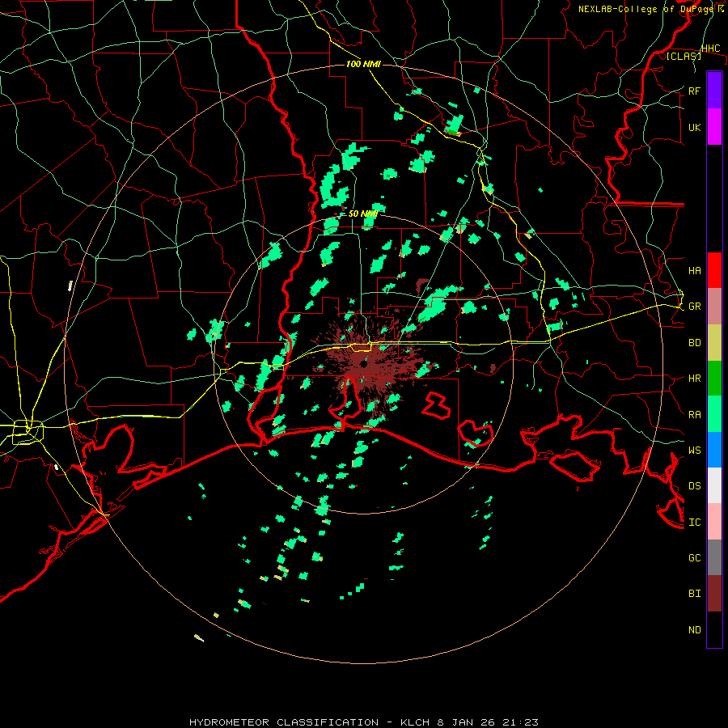Click the BI brown legend swatch
Viewport: 728px width, 728px height.
714,594
